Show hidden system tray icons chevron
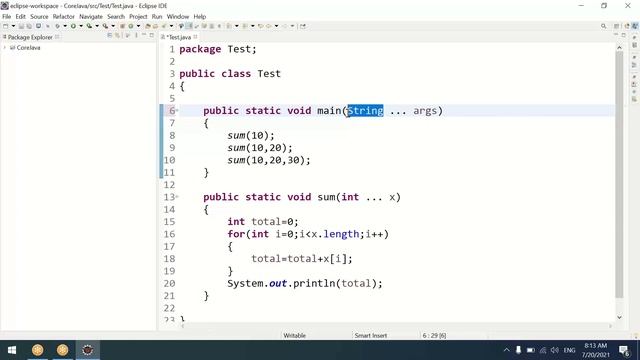The height and width of the screenshot is (360, 640). click(x=507, y=350)
